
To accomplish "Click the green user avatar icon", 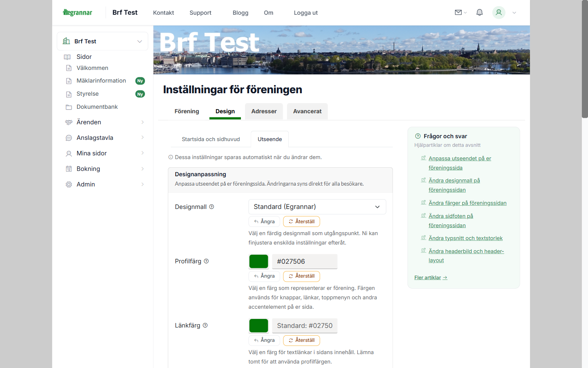I will click(499, 13).
